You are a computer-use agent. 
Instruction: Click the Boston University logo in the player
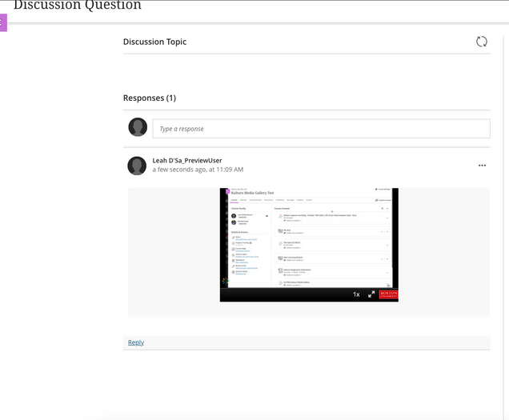pos(388,294)
